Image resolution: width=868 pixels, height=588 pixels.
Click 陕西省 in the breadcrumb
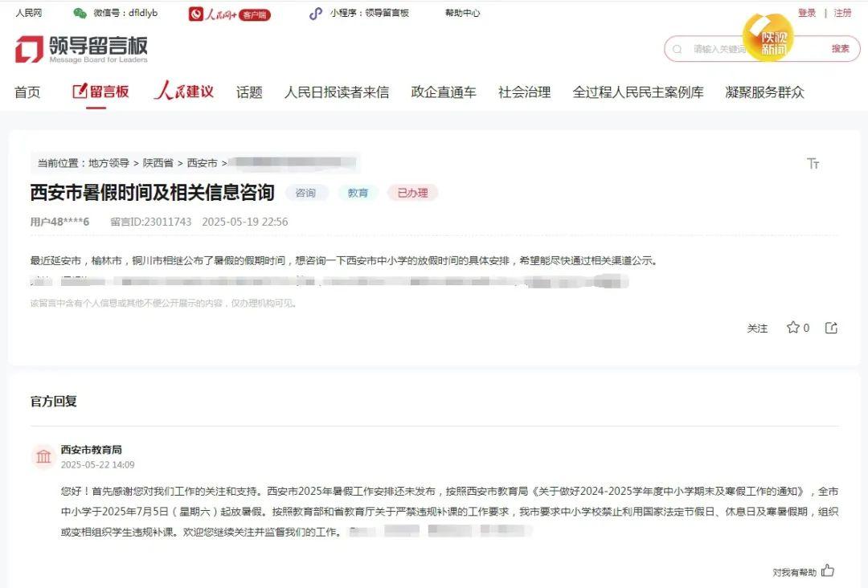tap(158, 163)
